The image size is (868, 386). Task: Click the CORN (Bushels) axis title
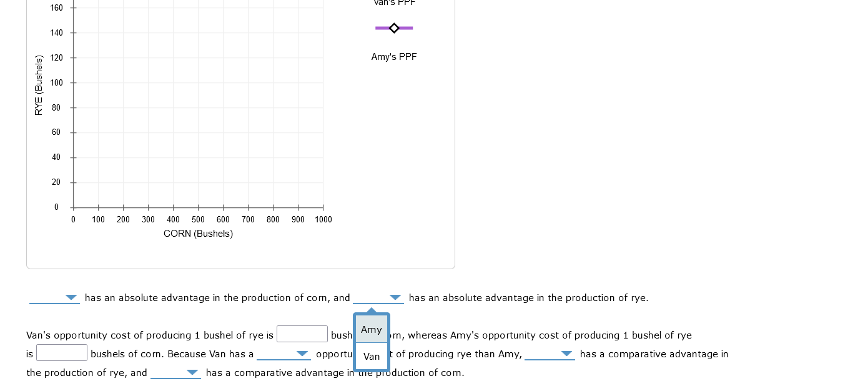coord(198,234)
